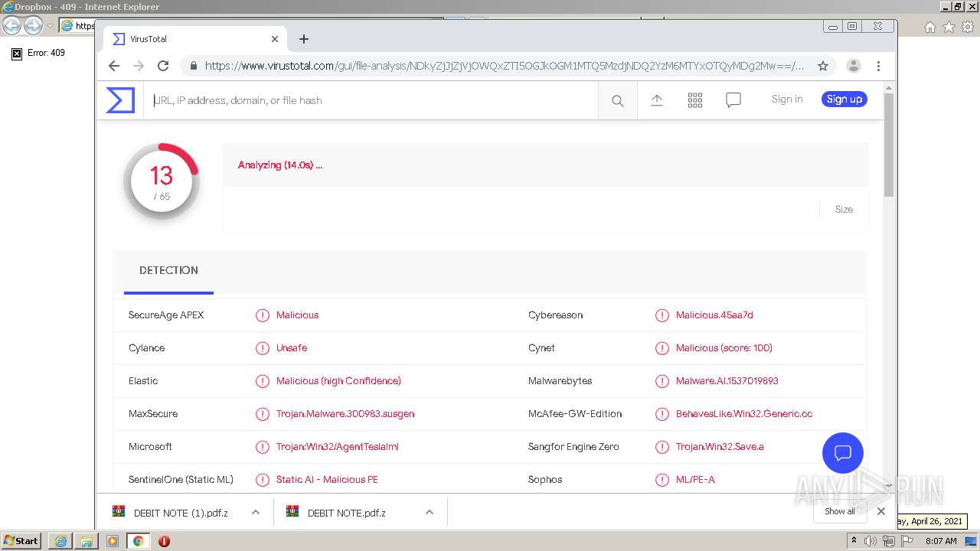The height and width of the screenshot is (551, 980).
Task: Open Internet Explorer from the taskbar
Action: coord(60,541)
